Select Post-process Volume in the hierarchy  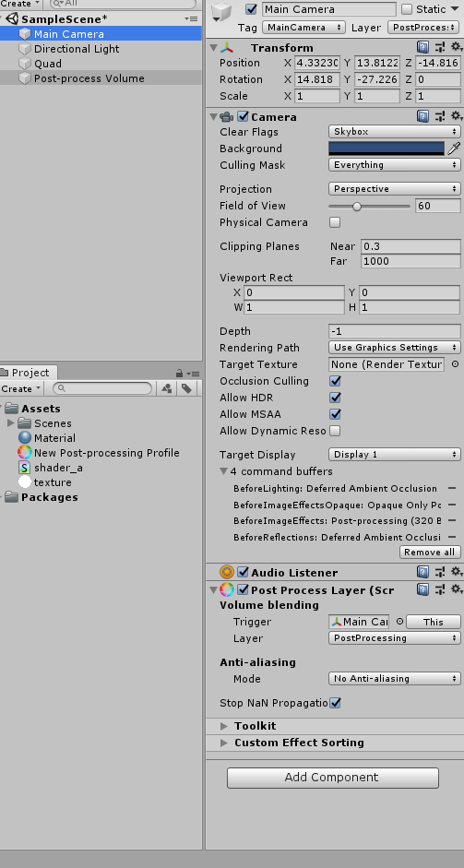click(x=89, y=78)
